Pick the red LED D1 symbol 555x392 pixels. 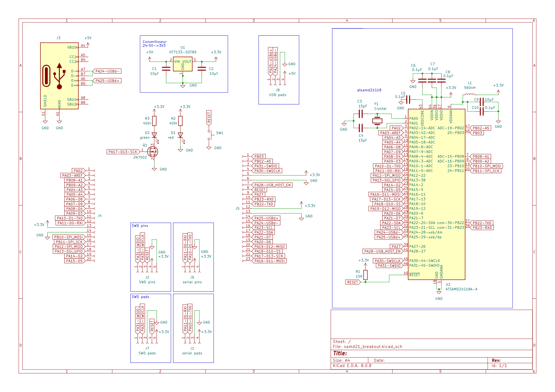(180, 135)
